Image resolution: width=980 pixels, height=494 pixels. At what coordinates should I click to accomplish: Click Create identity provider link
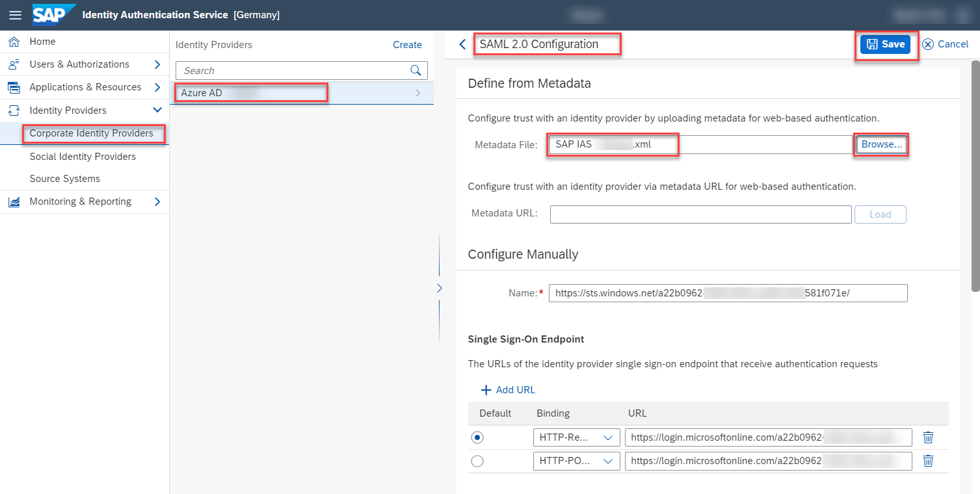pyautogui.click(x=407, y=45)
